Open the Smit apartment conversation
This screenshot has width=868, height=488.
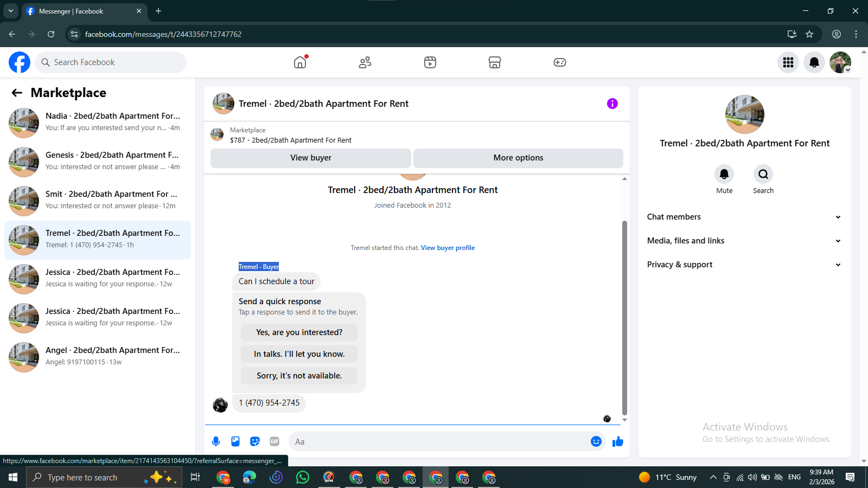[98, 201]
